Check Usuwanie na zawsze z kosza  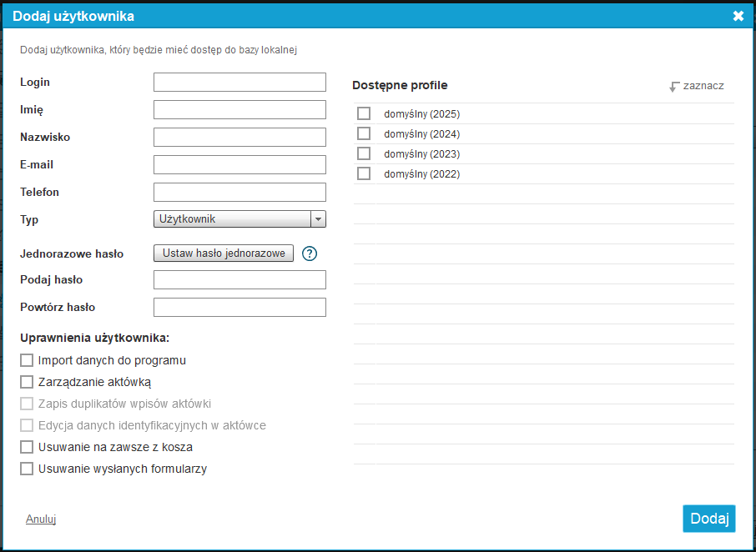coord(27,447)
